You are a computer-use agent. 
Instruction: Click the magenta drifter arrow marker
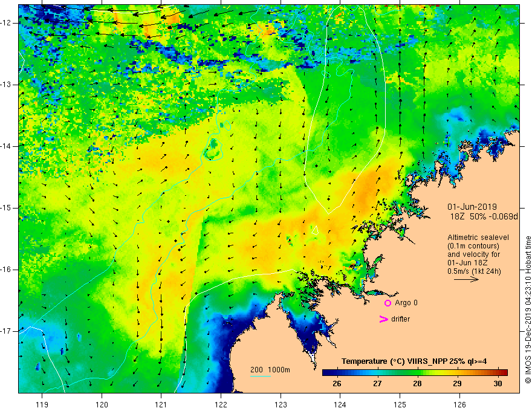pyautogui.click(x=384, y=319)
